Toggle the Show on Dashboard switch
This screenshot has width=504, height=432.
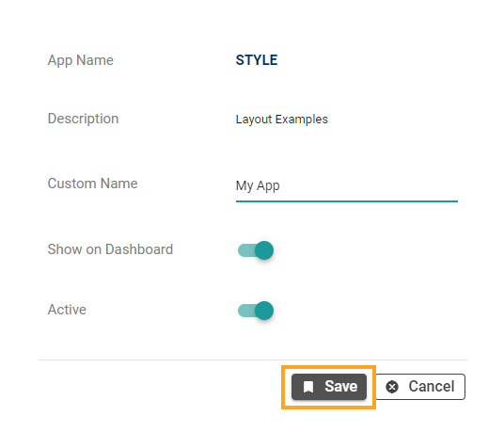click(x=256, y=250)
